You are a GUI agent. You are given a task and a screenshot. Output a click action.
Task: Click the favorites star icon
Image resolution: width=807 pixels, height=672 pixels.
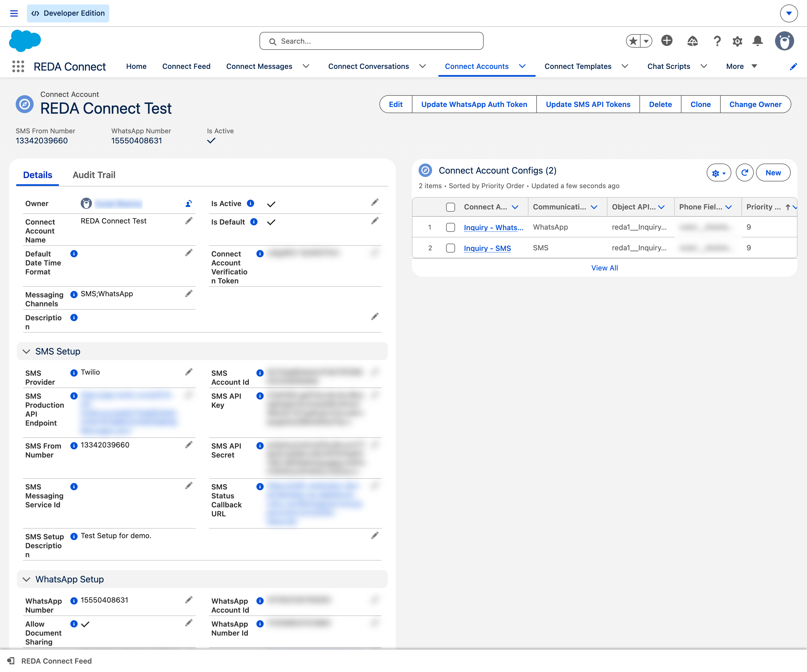(x=633, y=41)
